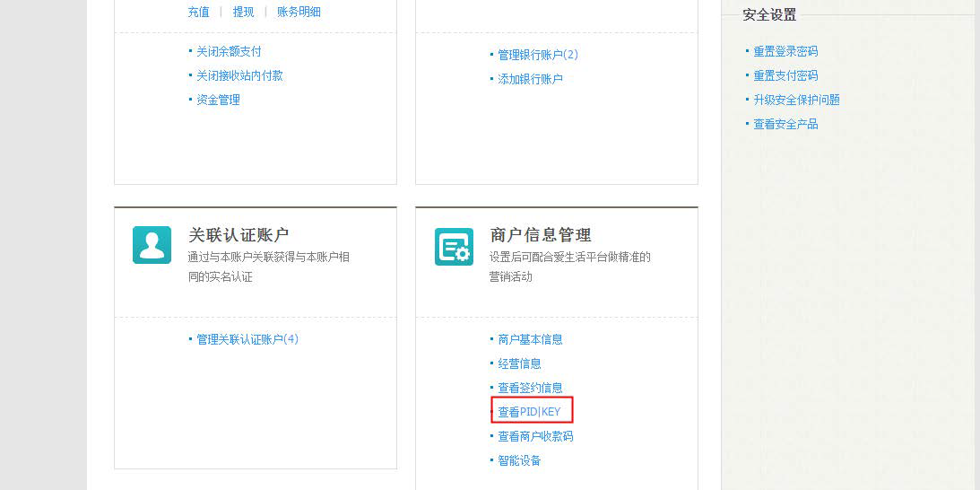980x490 pixels.
Task: Select 关闭接收站内付款 link
Action: 240,75
